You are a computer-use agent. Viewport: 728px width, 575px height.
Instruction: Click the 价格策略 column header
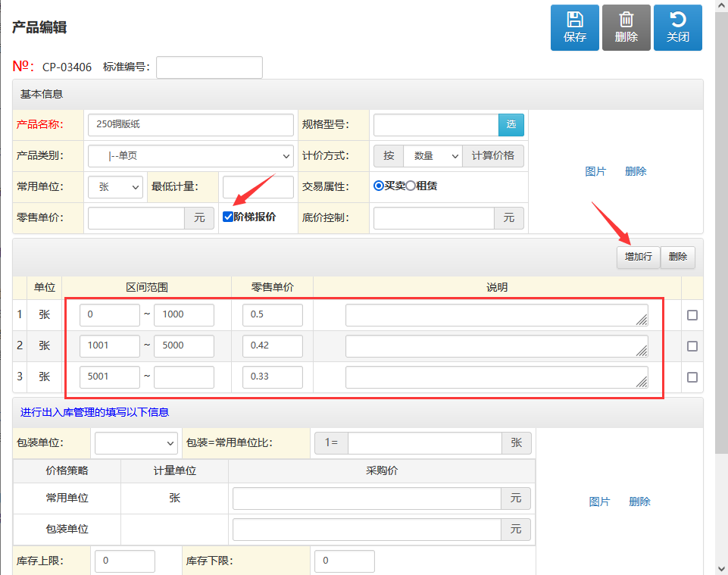[67, 471]
